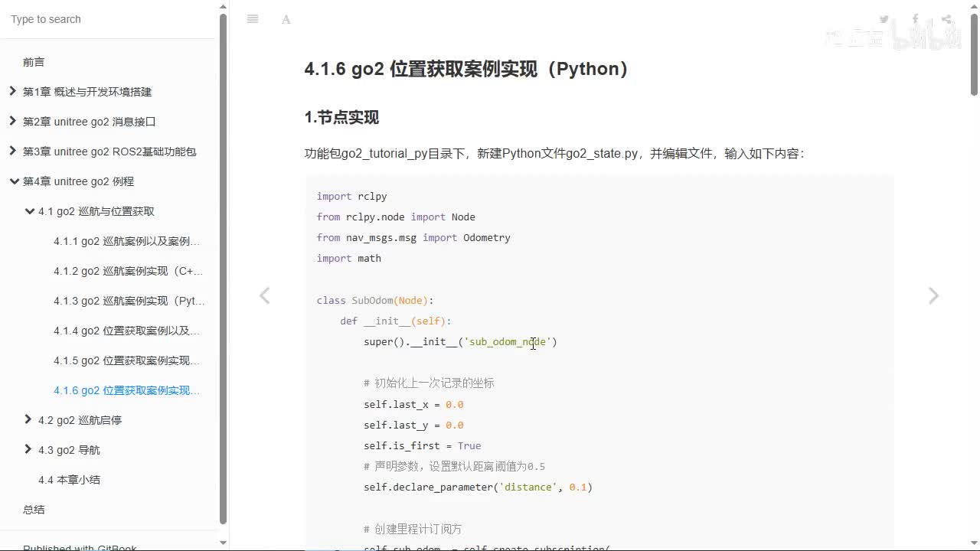Viewport: 980px width, 551px height.
Task: Click code line self.last_x = 0.0
Action: point(413,405)
